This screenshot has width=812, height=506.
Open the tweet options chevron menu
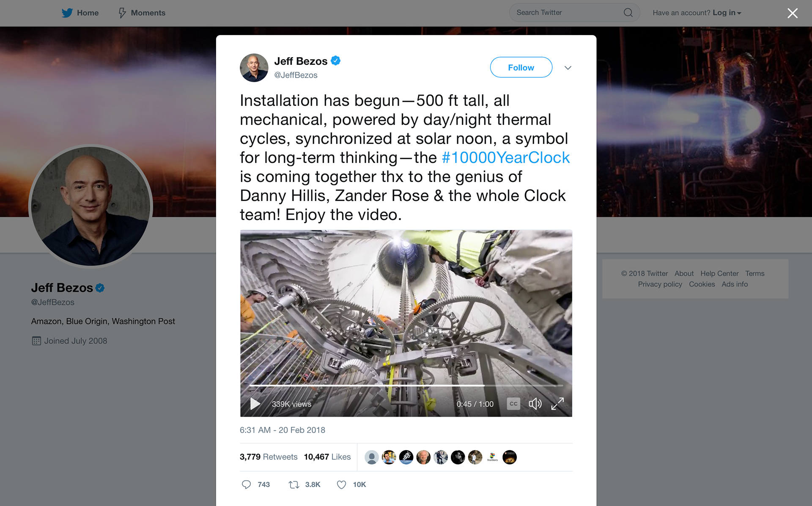pyautogui.click(x=568, y=68)
